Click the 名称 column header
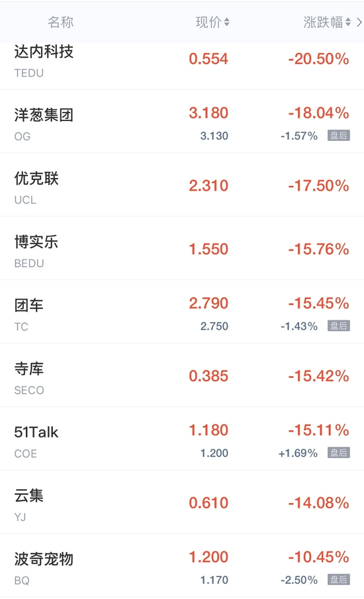The image size is (364, 599). click(60, 22)
